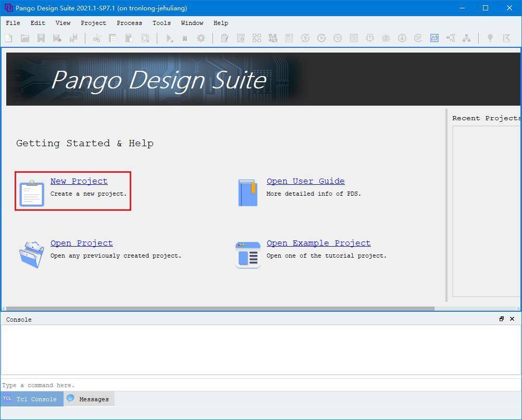The width and height of the screenshot is (522, 420).
Task: Run the design flow process
Action: click(169, 38)
